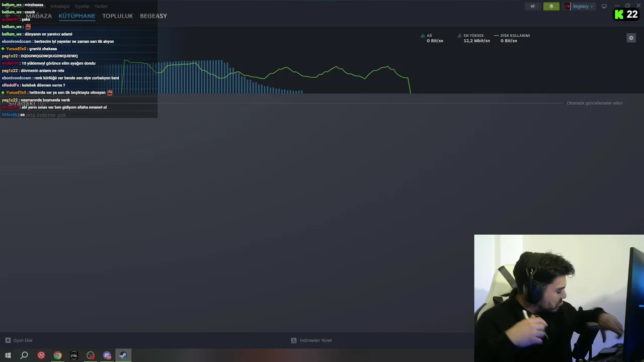Image resolution: width=644 pixels, height=362 pixels.
Task: Go to the MAĞAZA tab
Action: pyautogui.click(x=39, y=16)
